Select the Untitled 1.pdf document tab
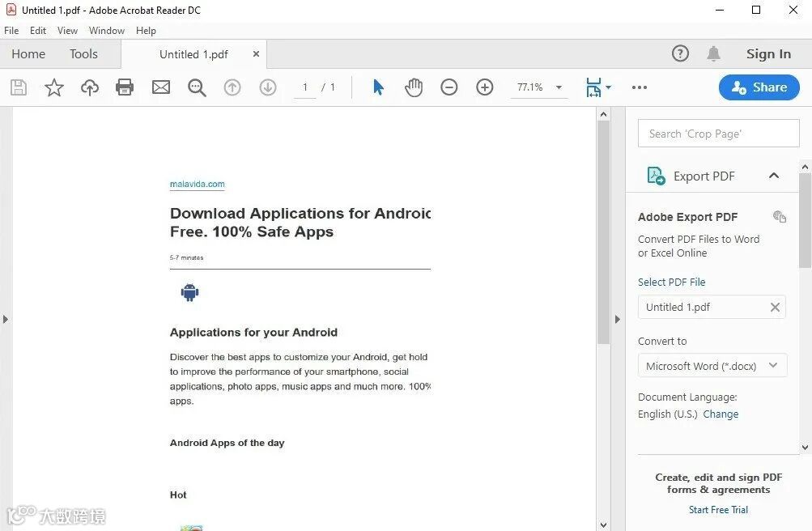 tap(193, 54)
